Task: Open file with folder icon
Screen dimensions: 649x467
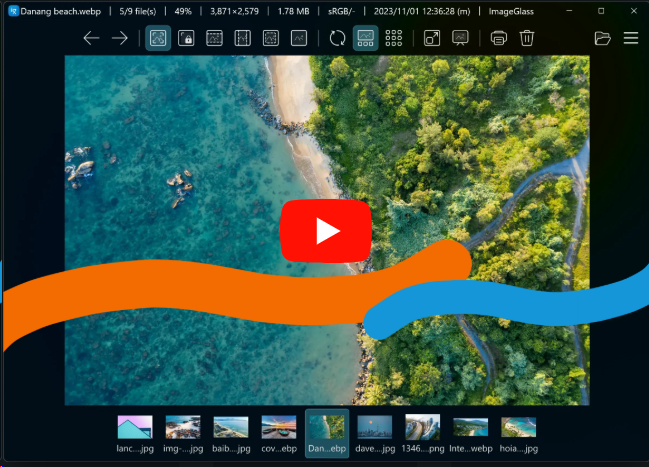Action: click(603, 38)
